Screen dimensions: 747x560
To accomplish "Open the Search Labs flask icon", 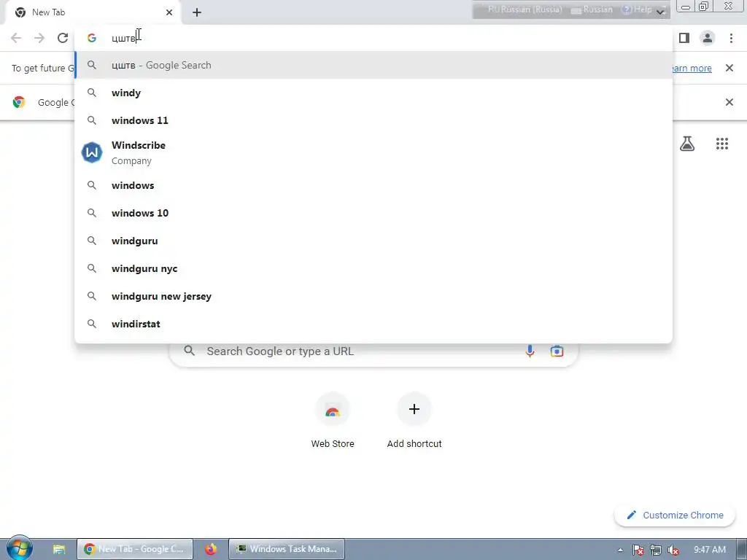I will coord(687,144).
